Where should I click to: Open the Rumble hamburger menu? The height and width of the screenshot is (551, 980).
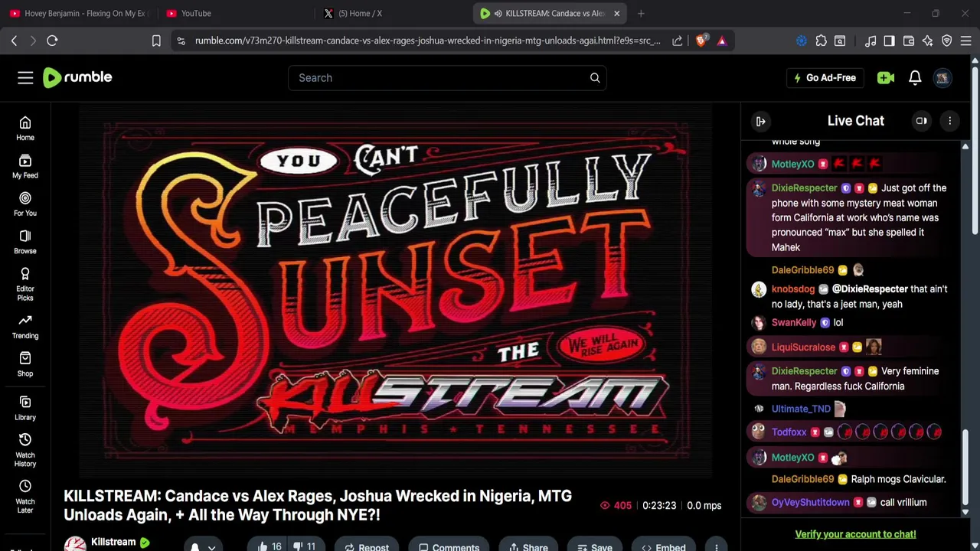click(25, 77)
